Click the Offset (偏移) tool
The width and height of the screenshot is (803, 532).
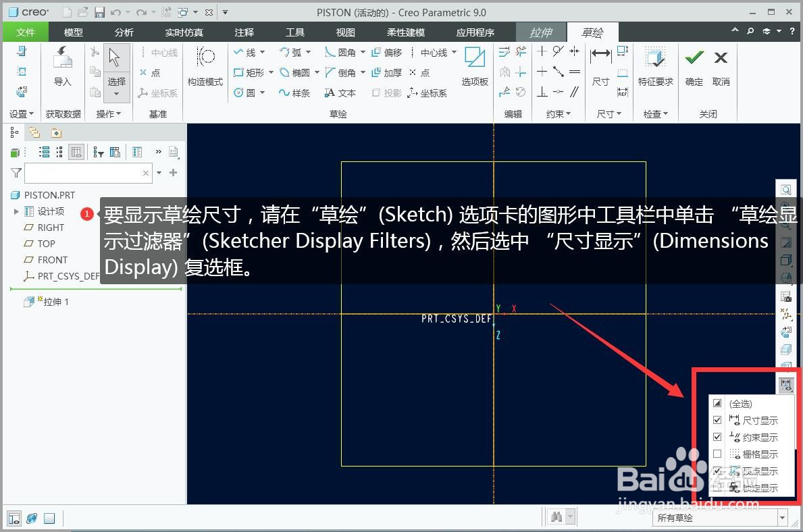click(387, 52)
